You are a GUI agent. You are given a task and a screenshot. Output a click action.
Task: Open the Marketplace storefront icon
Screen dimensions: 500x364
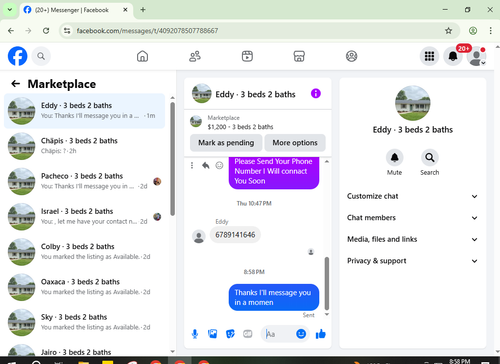click(299, 56)
